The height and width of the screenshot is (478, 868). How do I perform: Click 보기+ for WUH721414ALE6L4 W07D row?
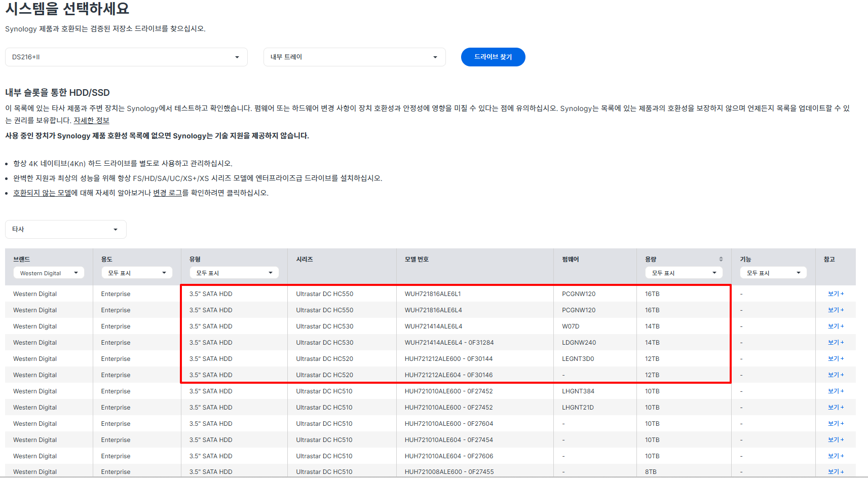pos(836,326)
